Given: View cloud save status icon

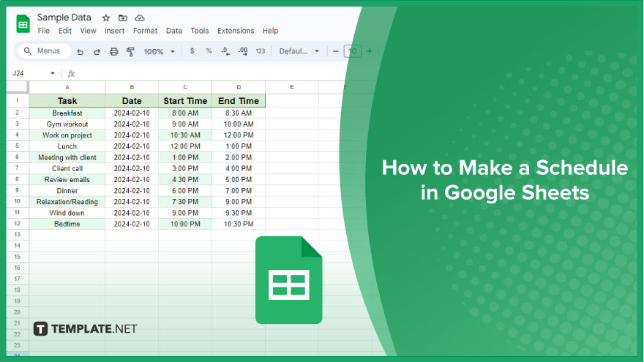Looking at the screenshot, I should 140,18.
